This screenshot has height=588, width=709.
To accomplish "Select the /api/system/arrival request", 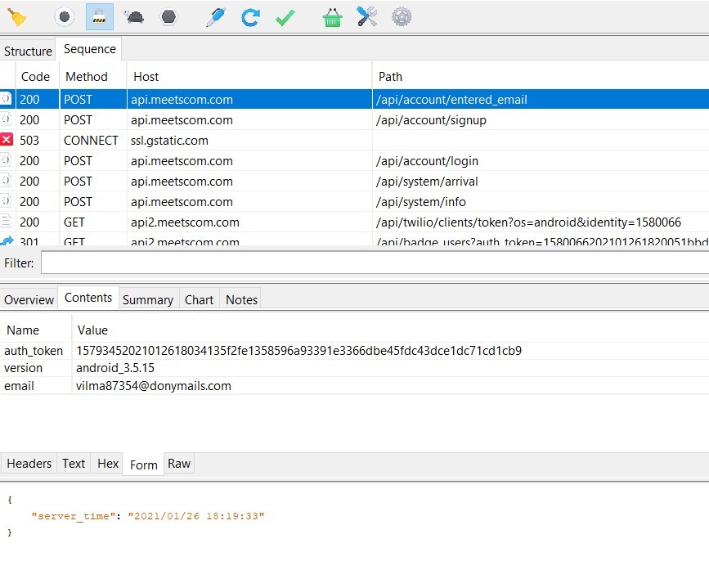I will [355, 181].
